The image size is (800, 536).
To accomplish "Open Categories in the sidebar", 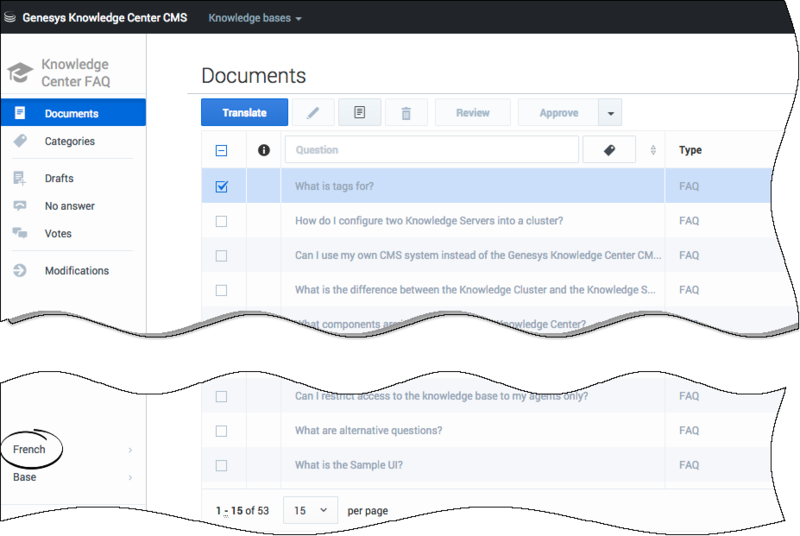I will point(70,141).
